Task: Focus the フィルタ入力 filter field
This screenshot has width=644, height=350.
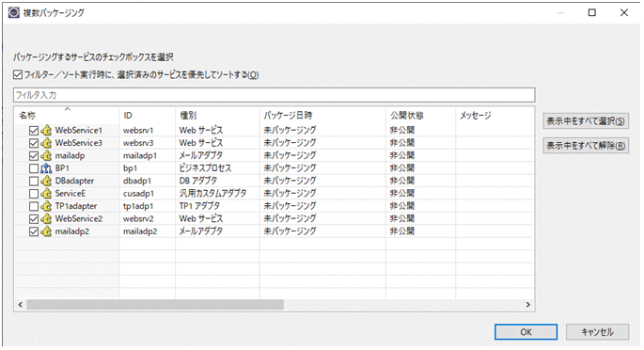Action: [274, 95]
